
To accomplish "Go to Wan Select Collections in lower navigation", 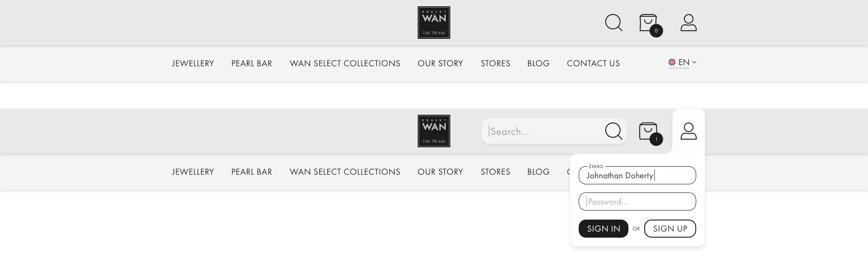I will (345, 172).
